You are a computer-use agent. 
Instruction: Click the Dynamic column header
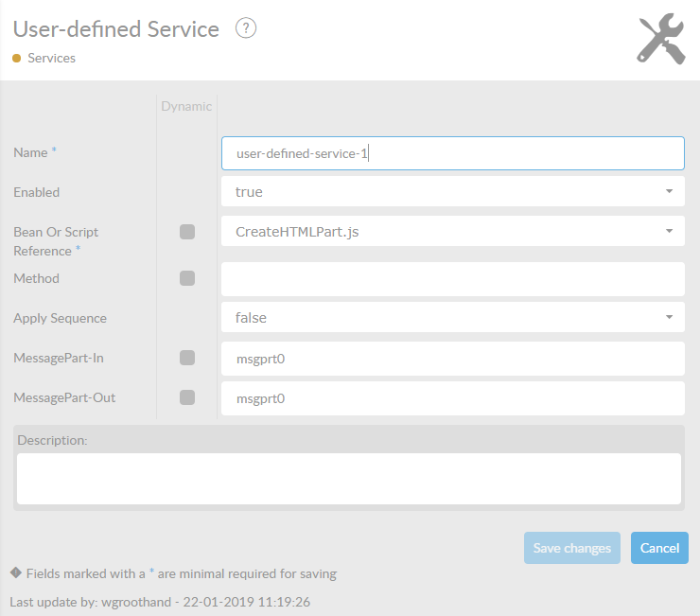click(186, 106)
